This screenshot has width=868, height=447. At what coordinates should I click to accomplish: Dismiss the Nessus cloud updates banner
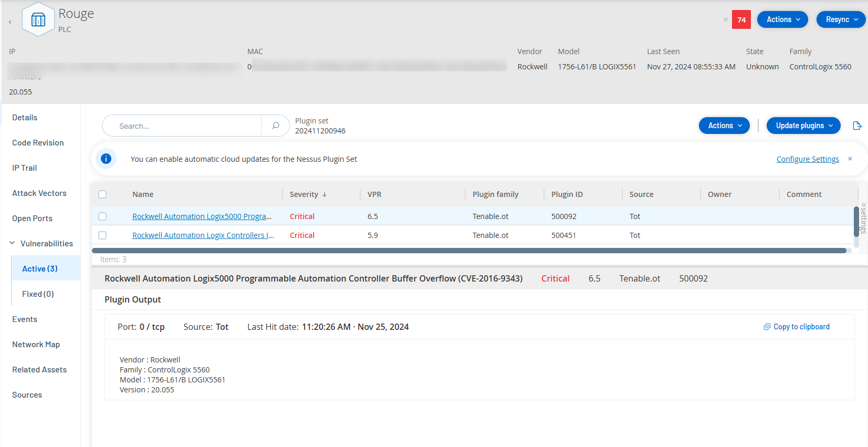pyautogui.click(x=850, y=159)
